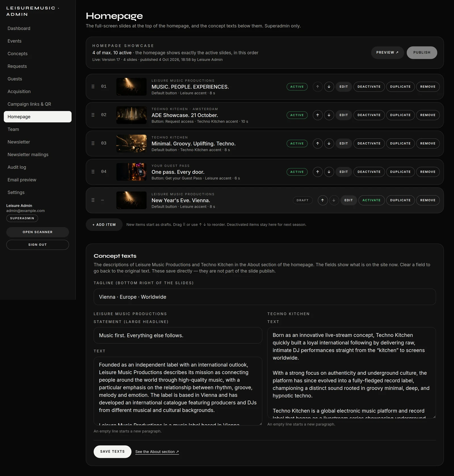Open the scanner
454x476 pixels.
tap(37, 232)
